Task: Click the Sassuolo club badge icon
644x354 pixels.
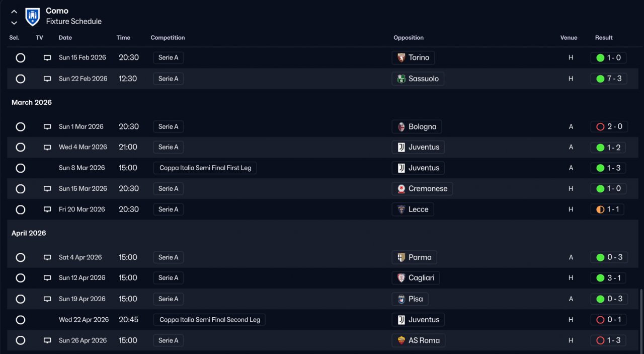Action: (x=401, y=79)
